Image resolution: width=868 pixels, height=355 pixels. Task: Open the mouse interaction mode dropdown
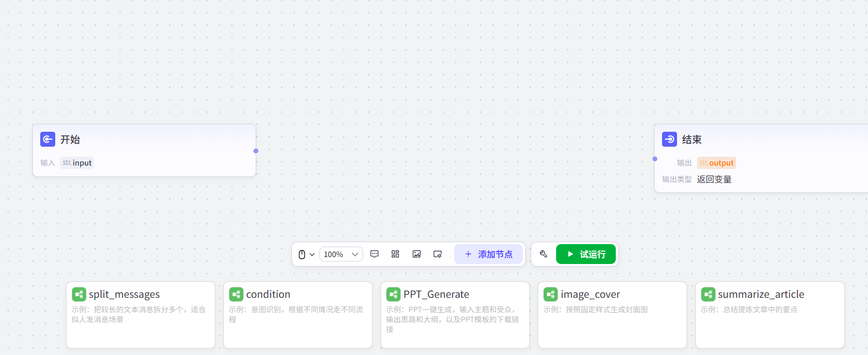pos(306,255)
